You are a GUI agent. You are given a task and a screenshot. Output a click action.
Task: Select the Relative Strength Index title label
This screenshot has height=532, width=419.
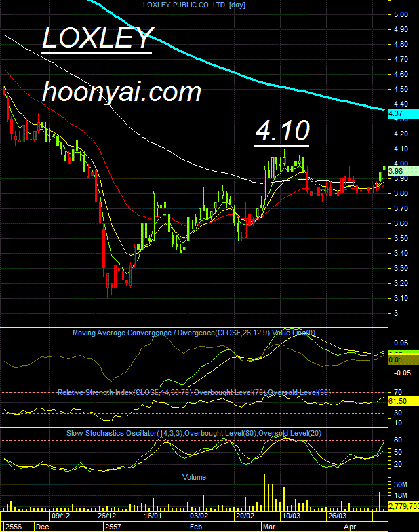(x=194, y=392)
